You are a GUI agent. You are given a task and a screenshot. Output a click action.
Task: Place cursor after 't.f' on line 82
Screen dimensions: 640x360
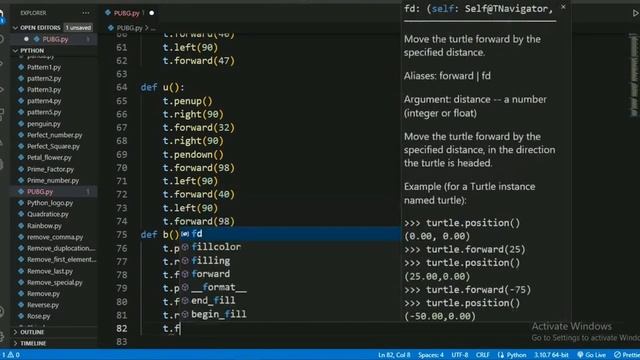pos(180,328)
